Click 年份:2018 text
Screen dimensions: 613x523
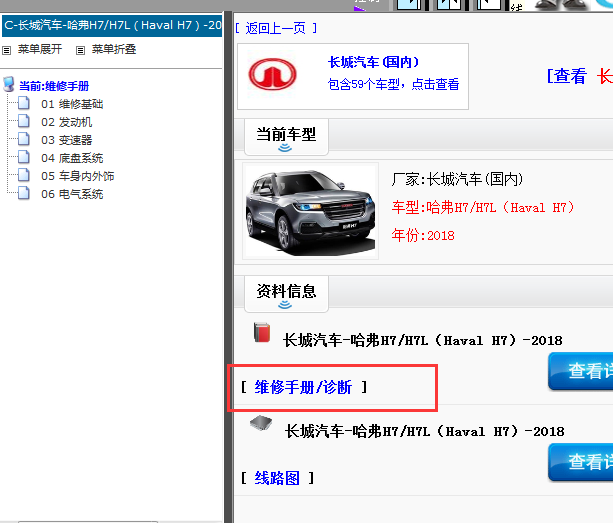point(423,235)
